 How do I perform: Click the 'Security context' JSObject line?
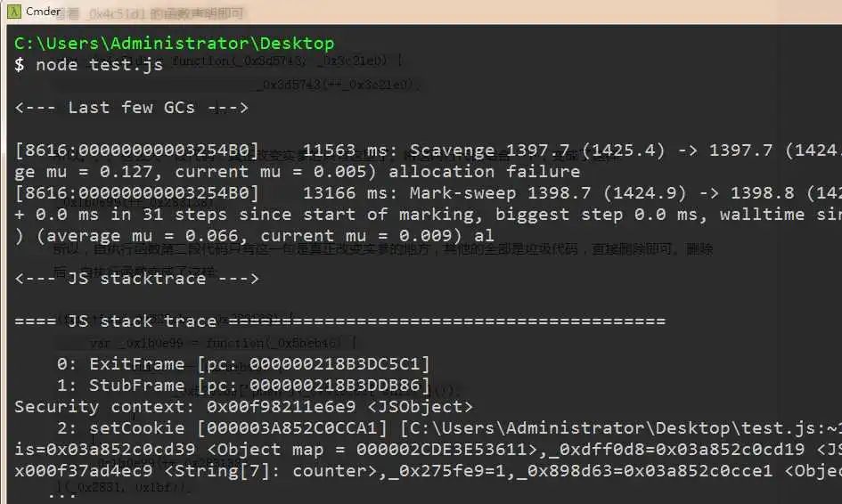point(243,407)
